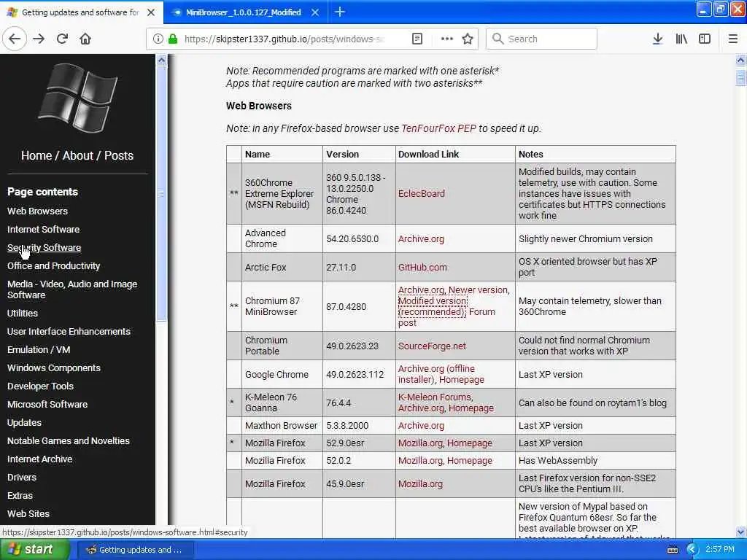Click sidebar scrollbar up arrow
Viewport: 747px width, 560px height.
pyautogui.click(x=161, y=60)
